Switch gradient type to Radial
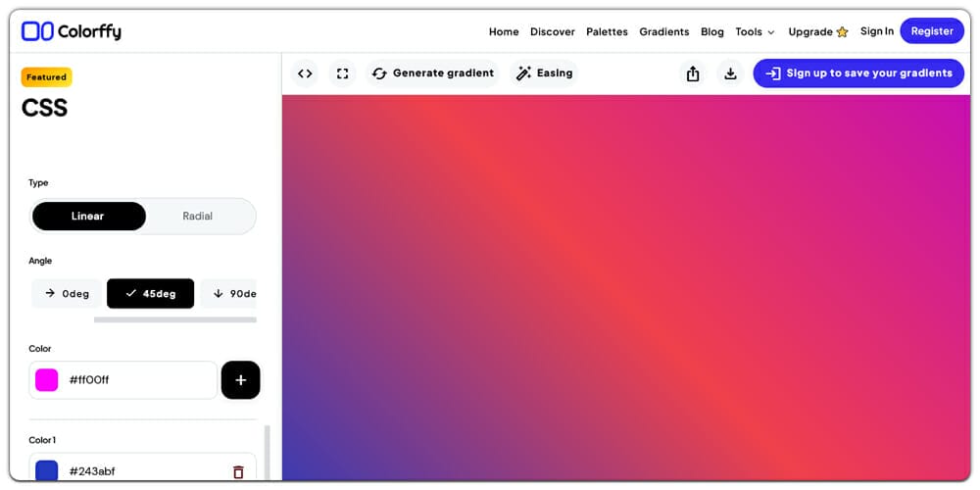The image size is (980, 490). [x=197, y=217]
